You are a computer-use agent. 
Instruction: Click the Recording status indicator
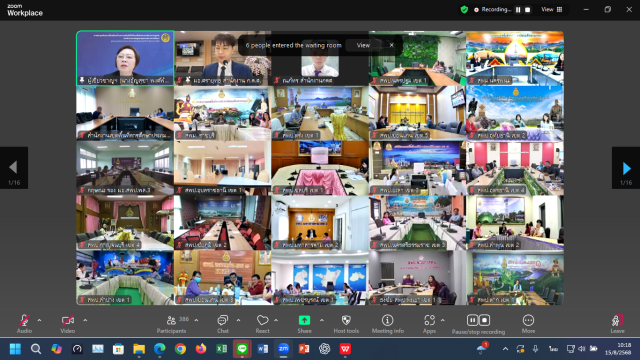[x=492, y=9]
